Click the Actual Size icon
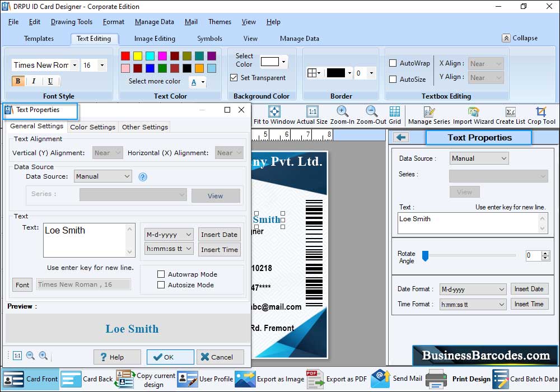Screen dimensions: 560x392 [312, 111]
